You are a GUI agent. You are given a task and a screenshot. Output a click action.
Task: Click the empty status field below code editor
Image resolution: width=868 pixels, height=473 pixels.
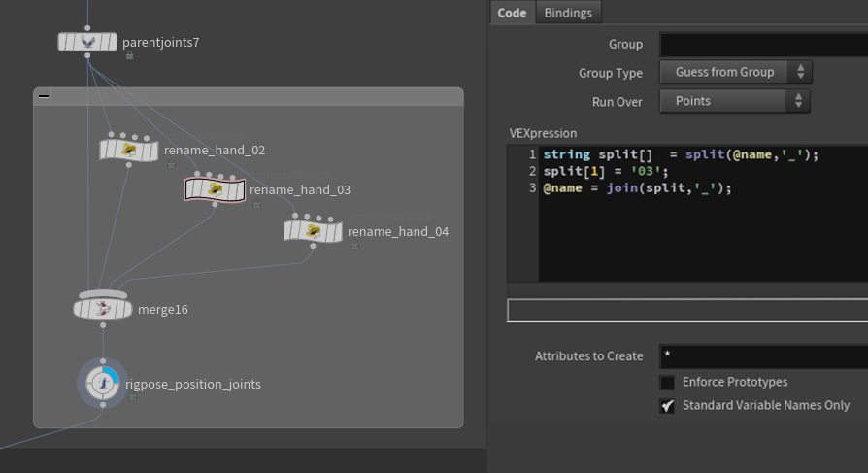686,310
